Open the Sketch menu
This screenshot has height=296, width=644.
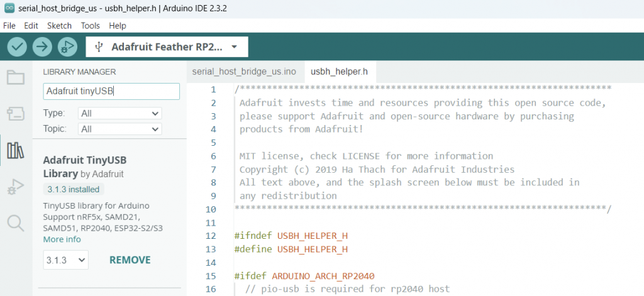[x=59, y=26]
